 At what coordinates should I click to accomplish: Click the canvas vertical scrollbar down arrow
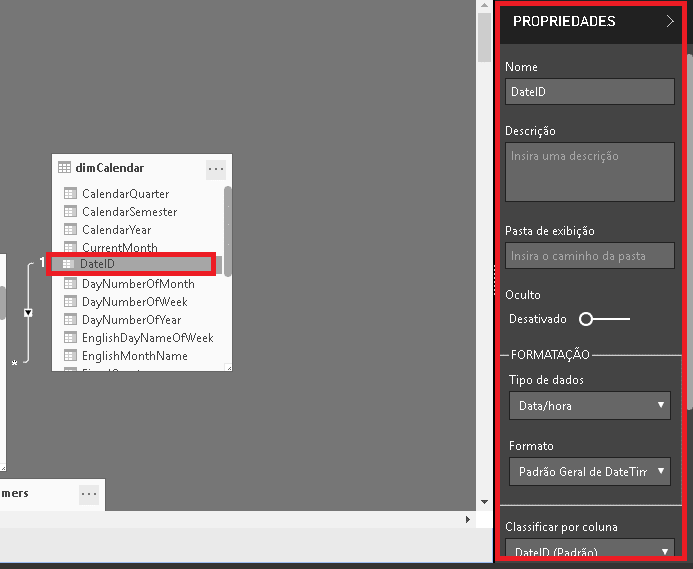pyautogui.click(x=484, y=502)
